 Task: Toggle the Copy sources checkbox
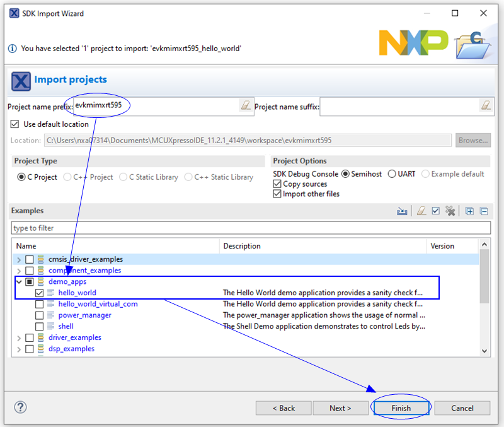point(277,184)
